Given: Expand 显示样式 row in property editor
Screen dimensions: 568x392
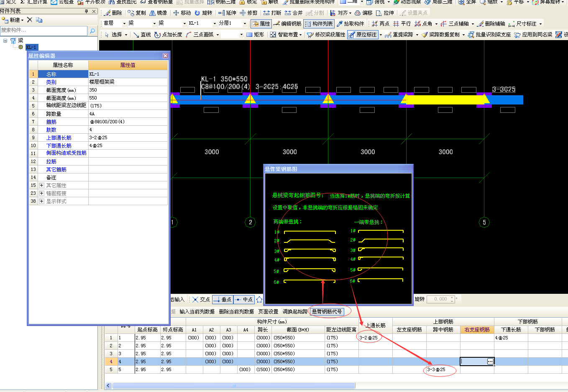Looking at the screenshot, I should (x=41, y=201).
